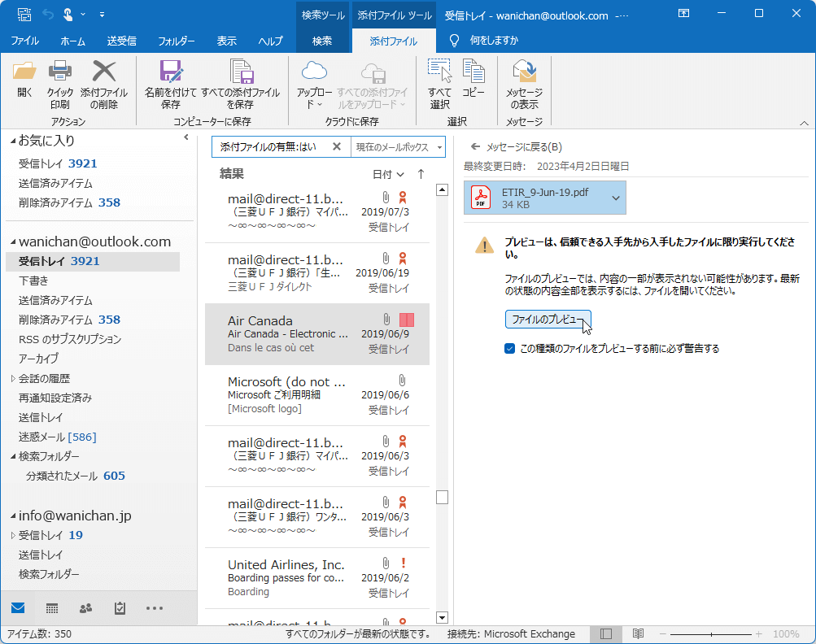Click the 100% zoom level text
Viewport: 816px width, 644px height.
(x=786, y=634)
